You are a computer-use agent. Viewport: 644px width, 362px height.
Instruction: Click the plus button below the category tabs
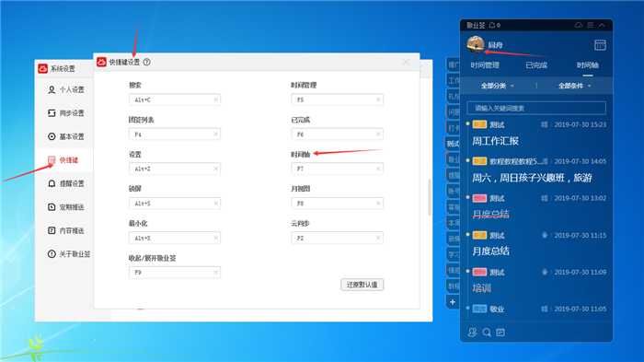tap(453, 302)
